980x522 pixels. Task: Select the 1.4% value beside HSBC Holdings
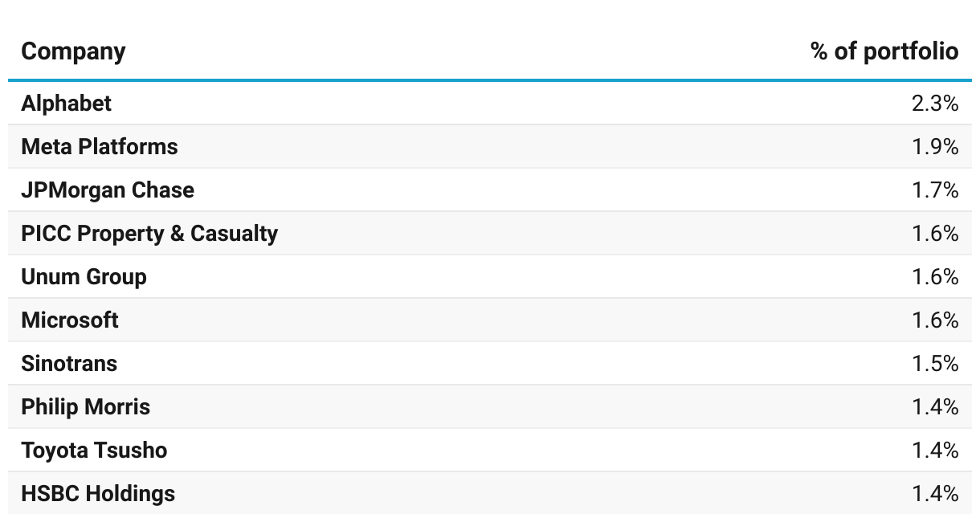tap(934, 494)
